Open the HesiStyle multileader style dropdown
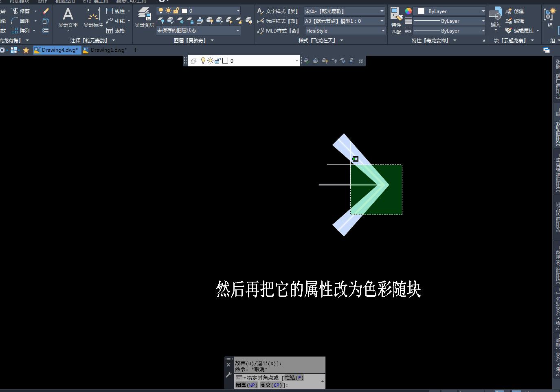Screen dimensions: 560x392 point(345,31)
